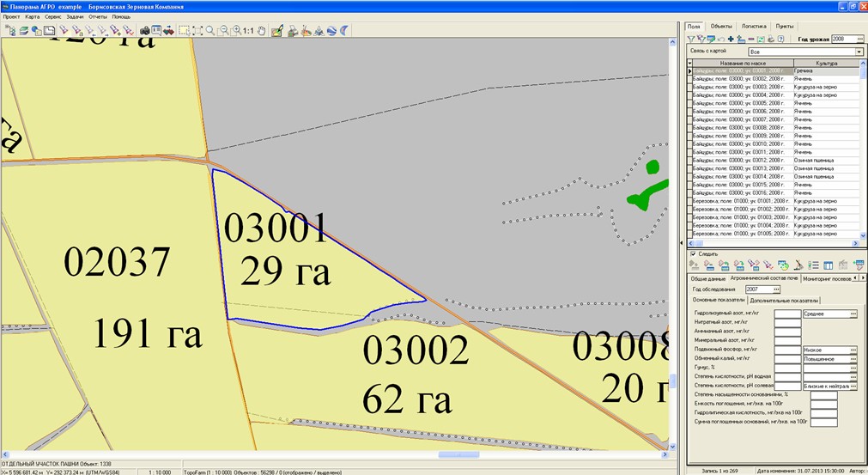Viewport: 868px width, 475px height.
Task: Click the Культура column header
Action: pyautogui.click(x=826, y=64)
